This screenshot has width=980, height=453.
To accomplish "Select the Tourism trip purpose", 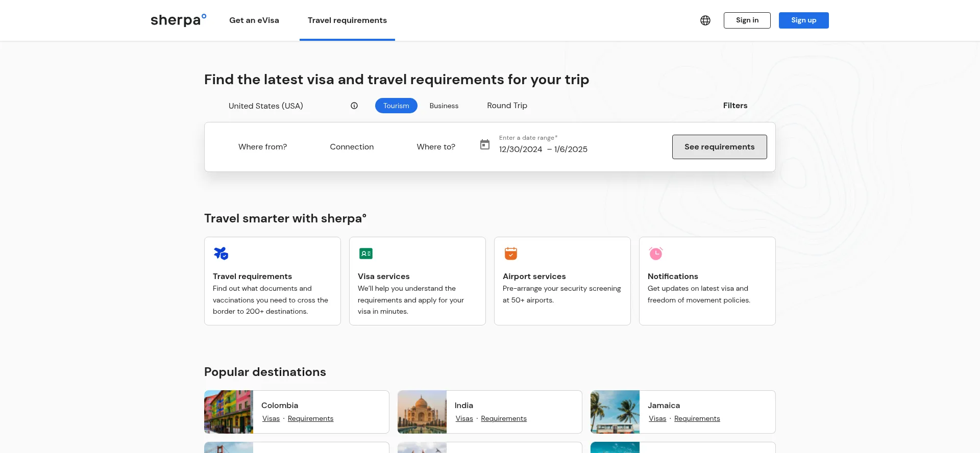I will pyautogui.click(x=396, y=106).
